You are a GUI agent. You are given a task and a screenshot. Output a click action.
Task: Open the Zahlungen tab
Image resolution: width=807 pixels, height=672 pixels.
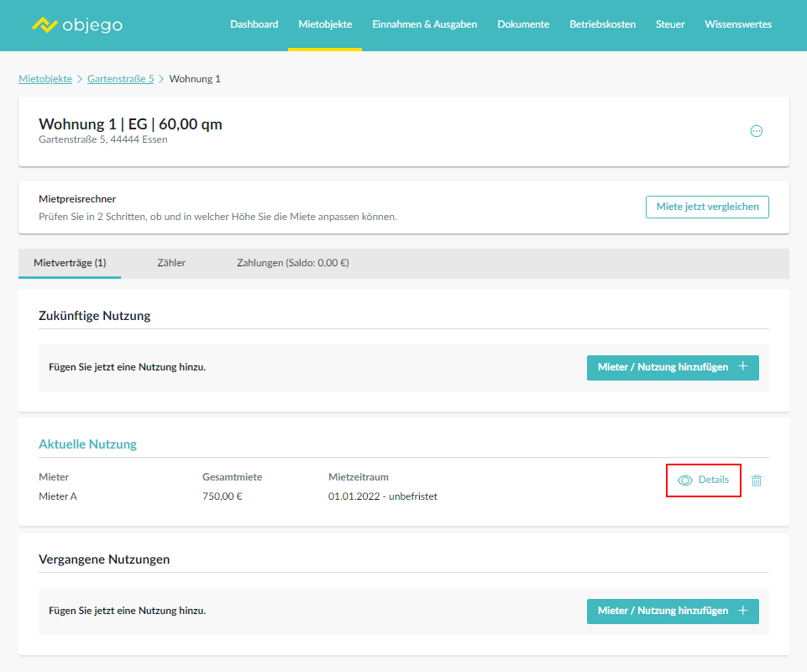(292, 263)
